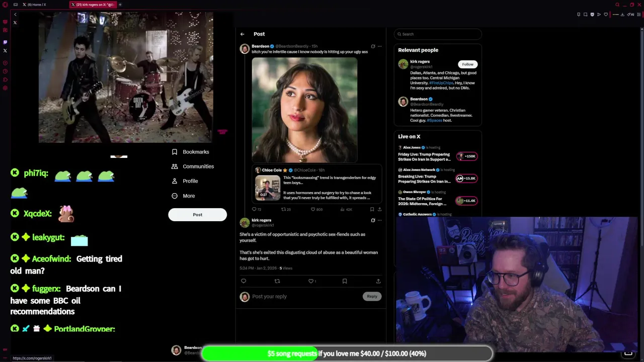Click reply icon under kirk rogers' post
The width and height of the screenshot is (644, 362).
[x=244, y=281]
